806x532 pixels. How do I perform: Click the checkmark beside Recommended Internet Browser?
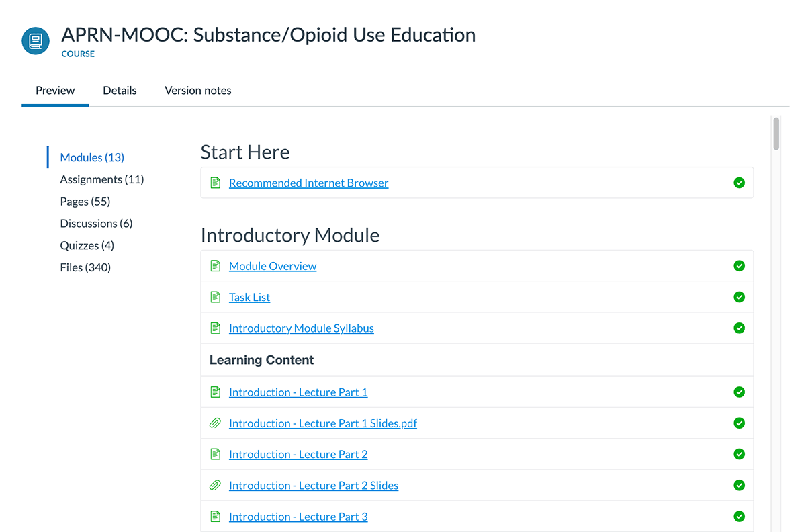739,182
